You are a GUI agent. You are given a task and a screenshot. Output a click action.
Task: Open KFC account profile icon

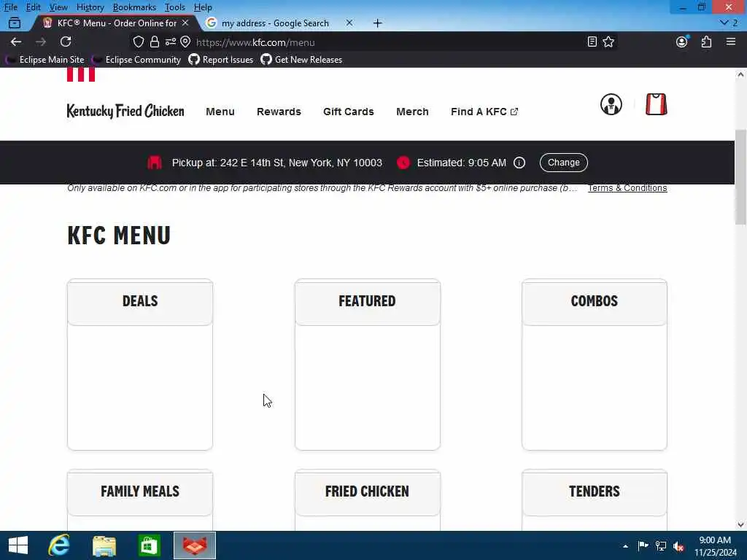[611, 104]
